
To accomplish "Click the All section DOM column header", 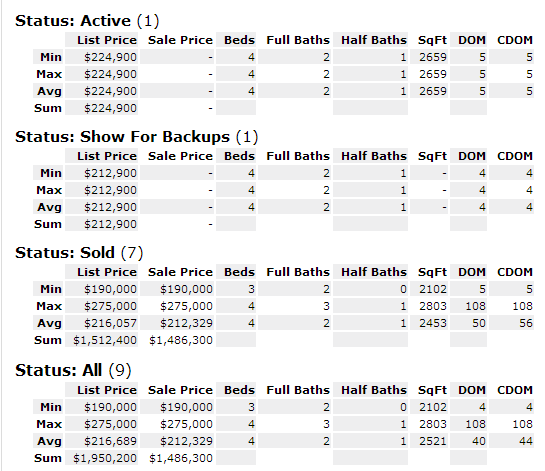I will 472,390.
